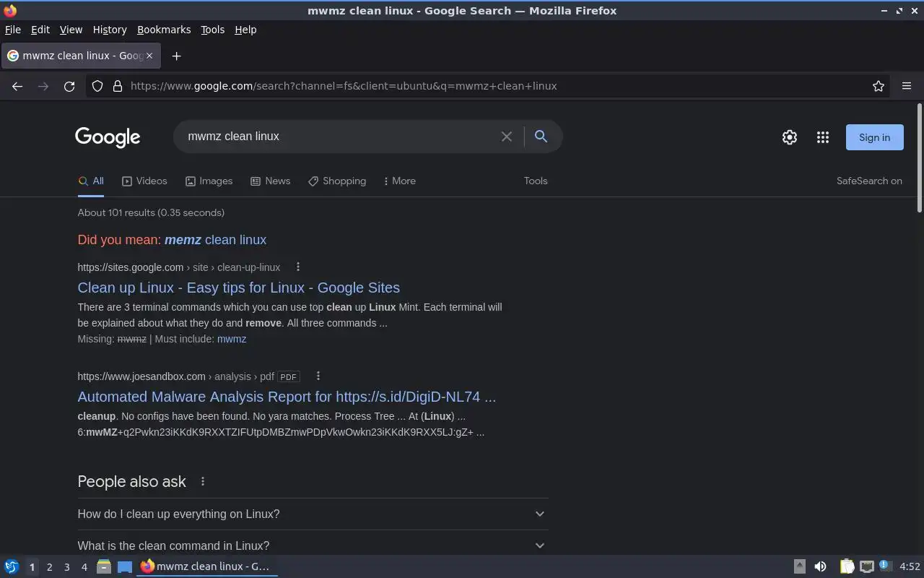Click the PDF label on joesandbox result

click(x=288, y=376)
